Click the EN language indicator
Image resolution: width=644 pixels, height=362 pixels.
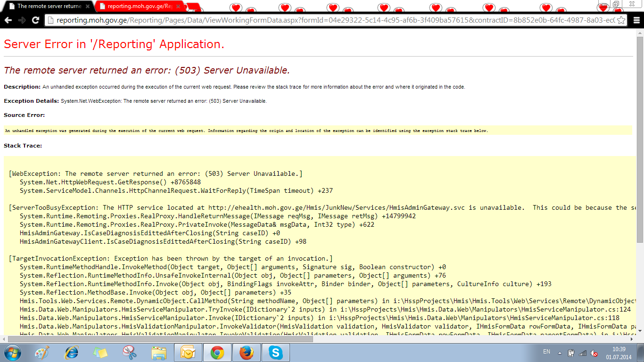tap(546, 352)
